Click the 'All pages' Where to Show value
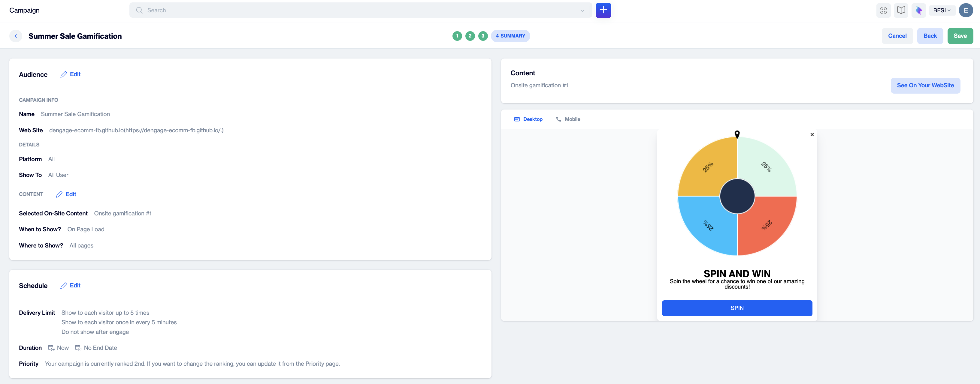This screenshot has height=384, width=980. point(81,246)
